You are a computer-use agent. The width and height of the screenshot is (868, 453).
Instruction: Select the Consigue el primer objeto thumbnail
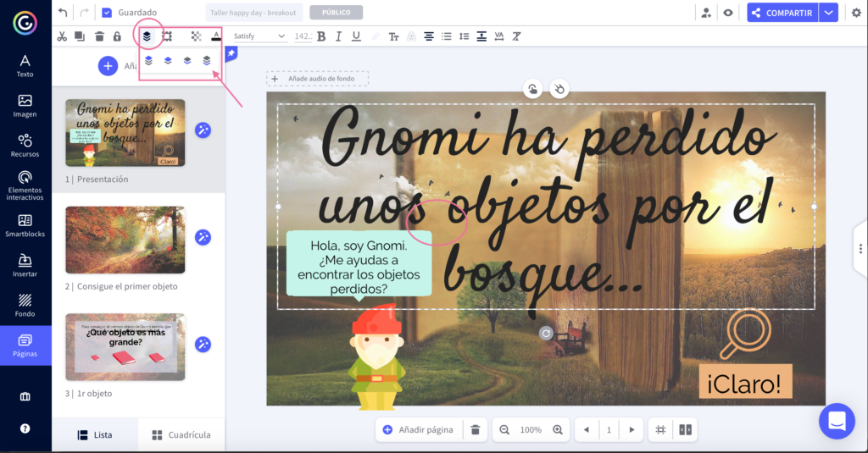tap(125, 240)
